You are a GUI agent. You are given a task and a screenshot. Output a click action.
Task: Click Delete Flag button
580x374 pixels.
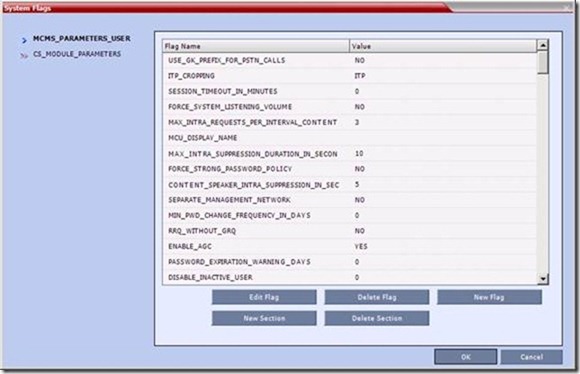377,297
